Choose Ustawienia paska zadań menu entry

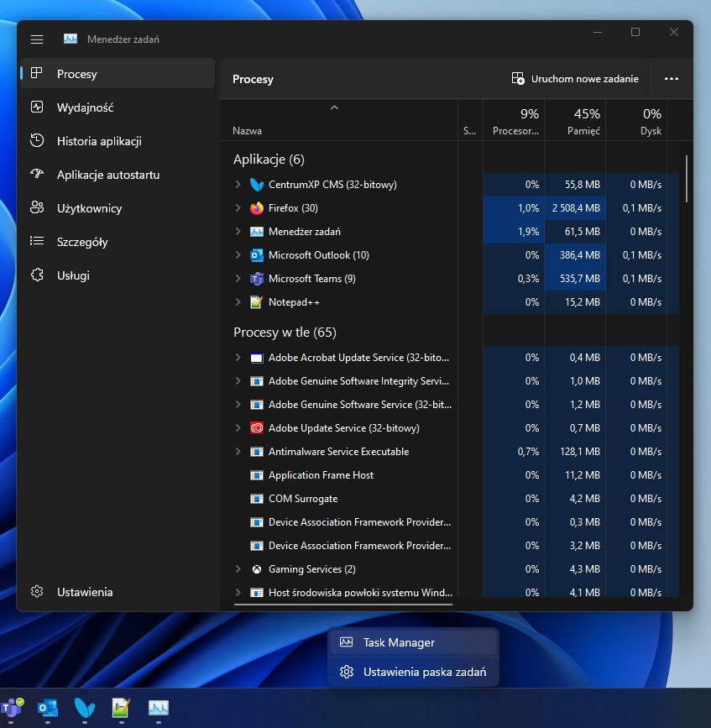click(413, 672)
